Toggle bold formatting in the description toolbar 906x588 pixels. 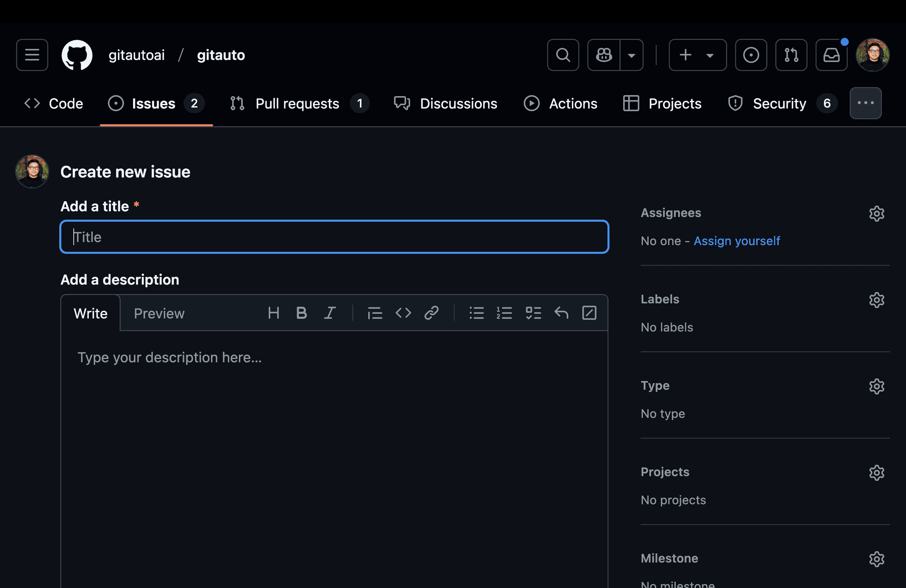click(302, 313)
